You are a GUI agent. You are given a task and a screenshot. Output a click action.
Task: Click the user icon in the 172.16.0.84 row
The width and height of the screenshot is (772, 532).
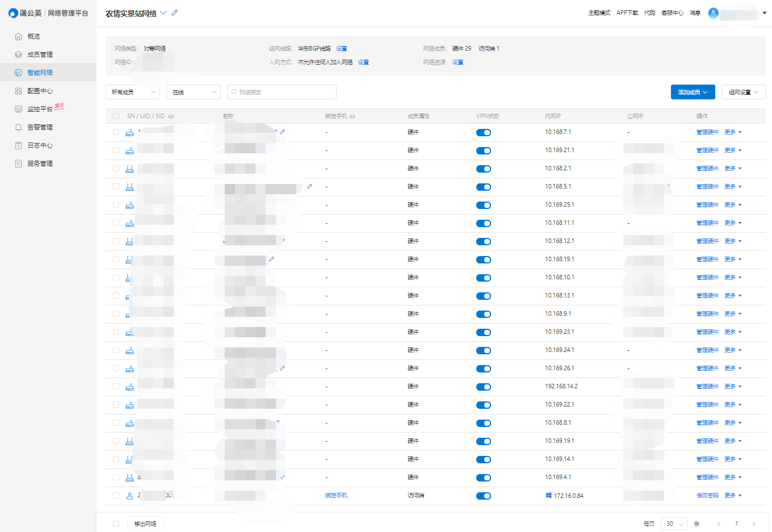pyautogui.click(x=129, y=496)
